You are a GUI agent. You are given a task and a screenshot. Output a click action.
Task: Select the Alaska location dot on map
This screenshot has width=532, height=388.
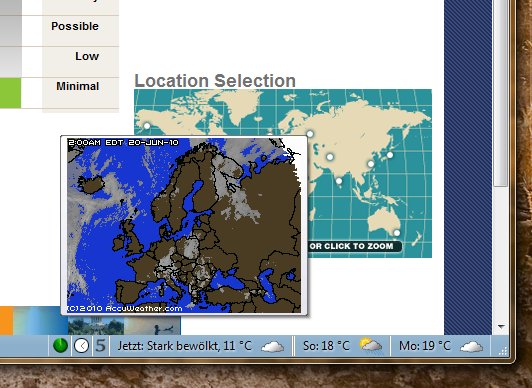[147, 126]
